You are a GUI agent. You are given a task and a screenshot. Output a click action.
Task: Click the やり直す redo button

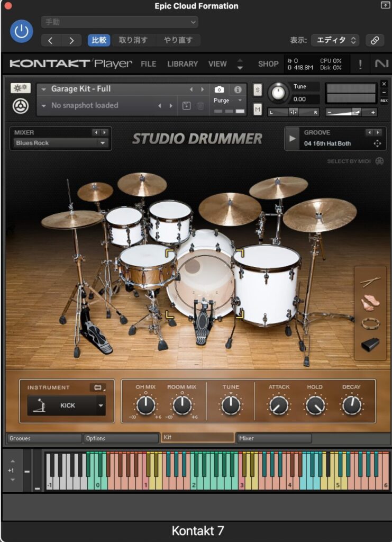[x=178, y=40]
